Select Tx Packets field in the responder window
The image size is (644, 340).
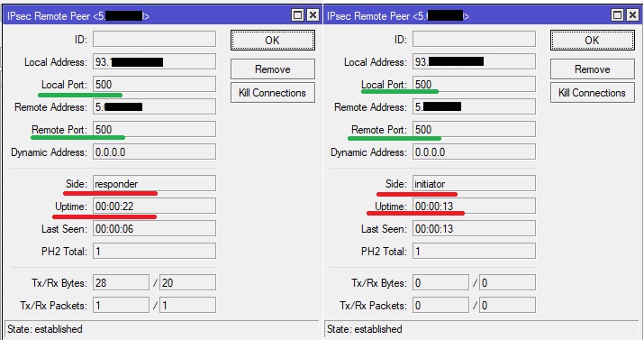tap(121, 305)
